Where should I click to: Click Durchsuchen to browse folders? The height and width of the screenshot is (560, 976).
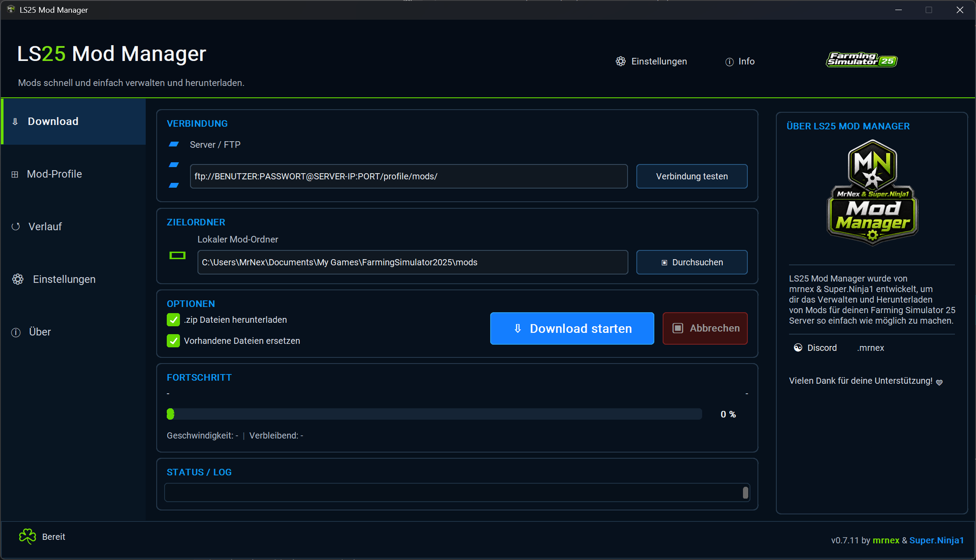[692, 262]
